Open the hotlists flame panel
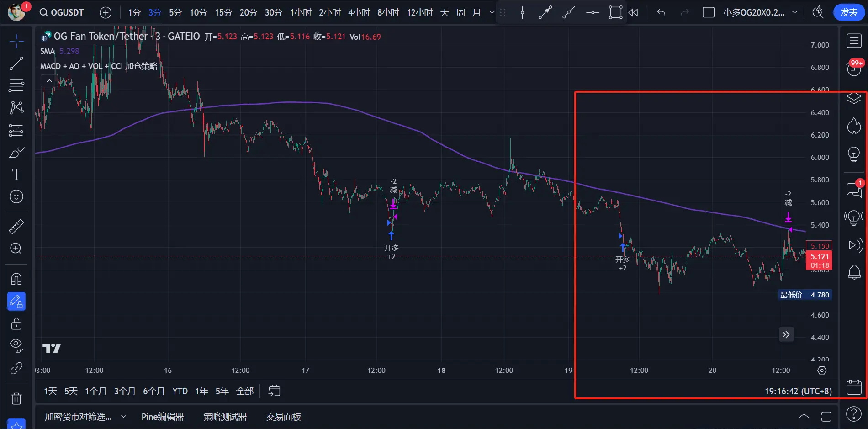This screenshot has width=868, height=429. click(854, 126)
